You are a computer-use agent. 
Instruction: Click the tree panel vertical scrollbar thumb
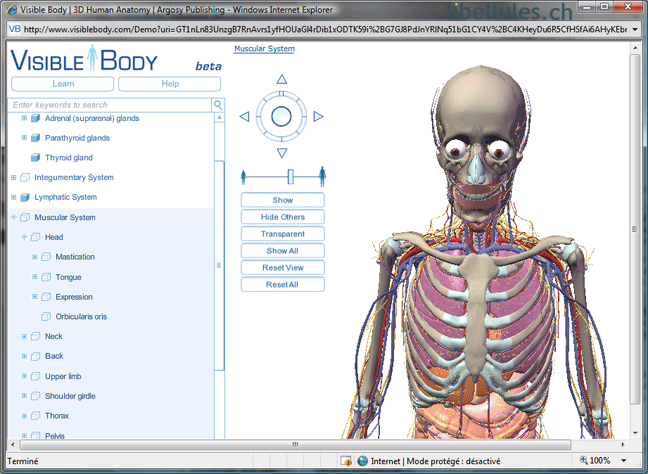[219, 265]
